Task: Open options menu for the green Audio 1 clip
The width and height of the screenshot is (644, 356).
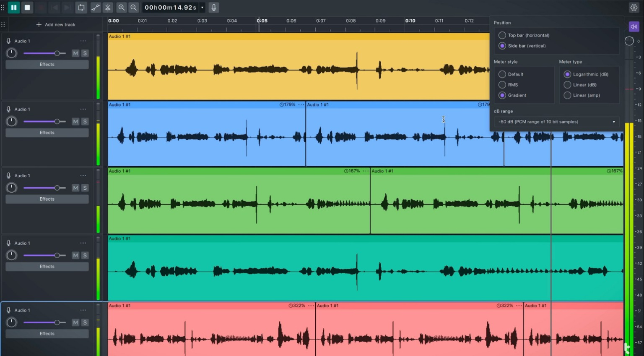Action: coord(366,171)
